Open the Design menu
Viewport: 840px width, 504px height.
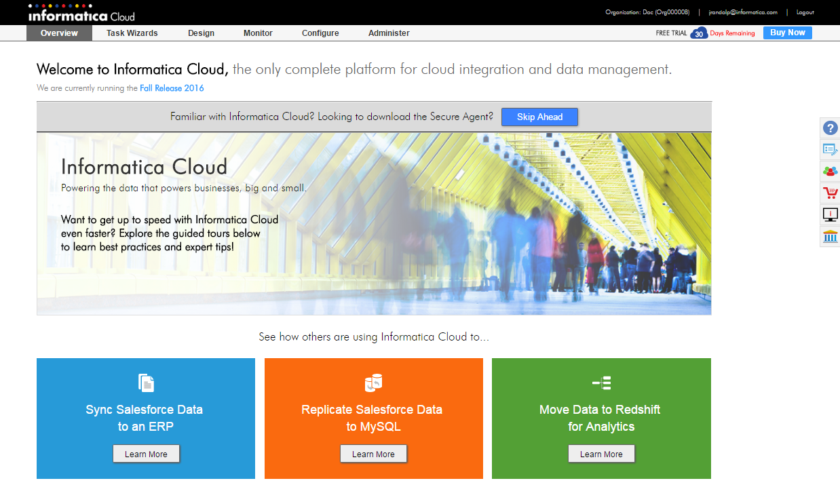tap(202, 33)
